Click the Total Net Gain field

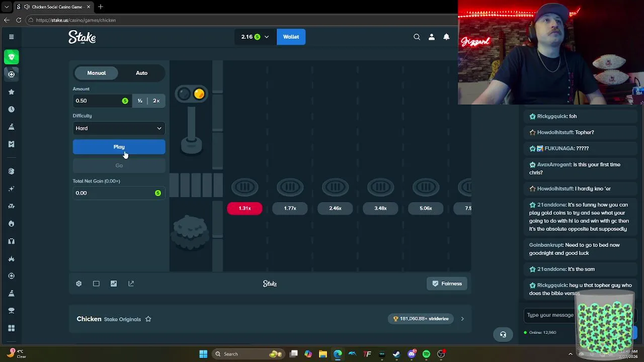(x=119, y=193)
